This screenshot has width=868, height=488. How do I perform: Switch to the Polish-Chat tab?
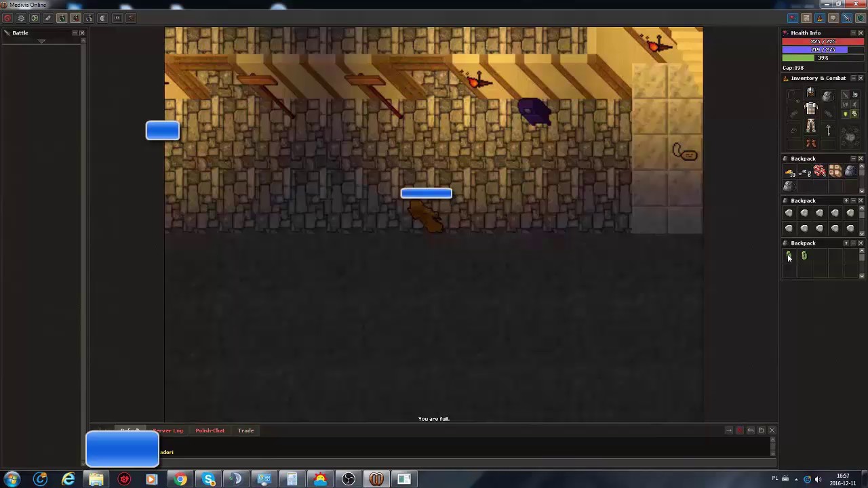click(x=210, y=430)
